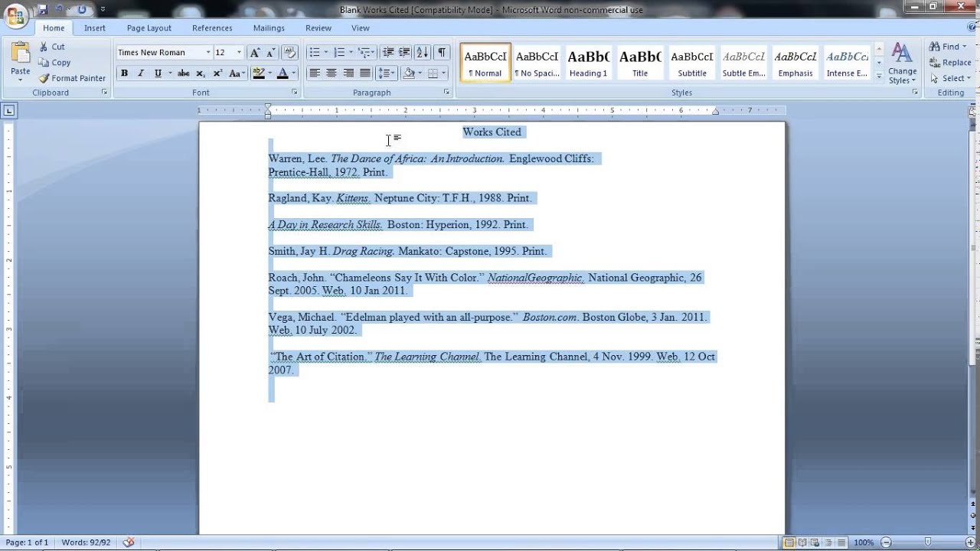Decrease the paragraph indent
The height and width of the screenshot is (551, 980).
pos(388,53)
